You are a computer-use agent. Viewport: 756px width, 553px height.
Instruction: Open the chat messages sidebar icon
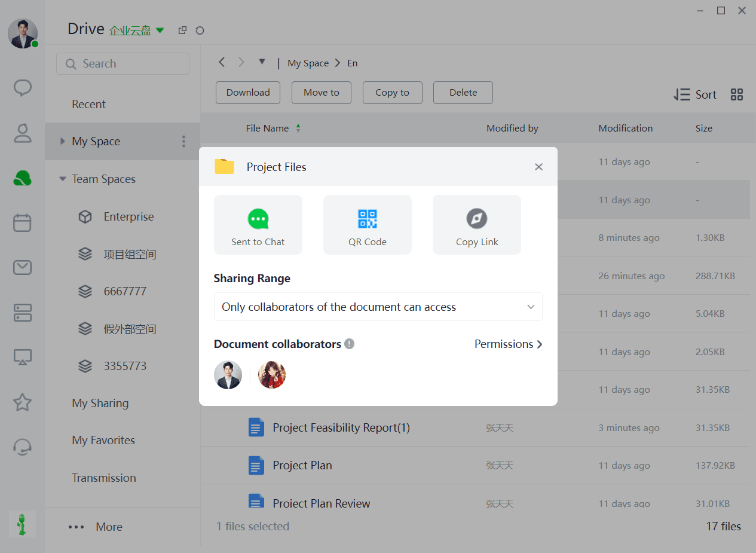[x=23, y=88]
